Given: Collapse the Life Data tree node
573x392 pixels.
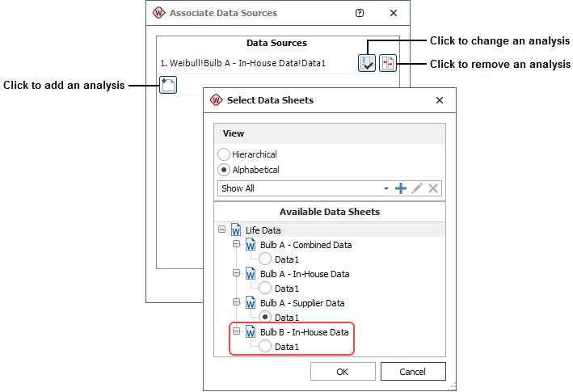Looking at the screenshot, I should (x=222, y=230).
